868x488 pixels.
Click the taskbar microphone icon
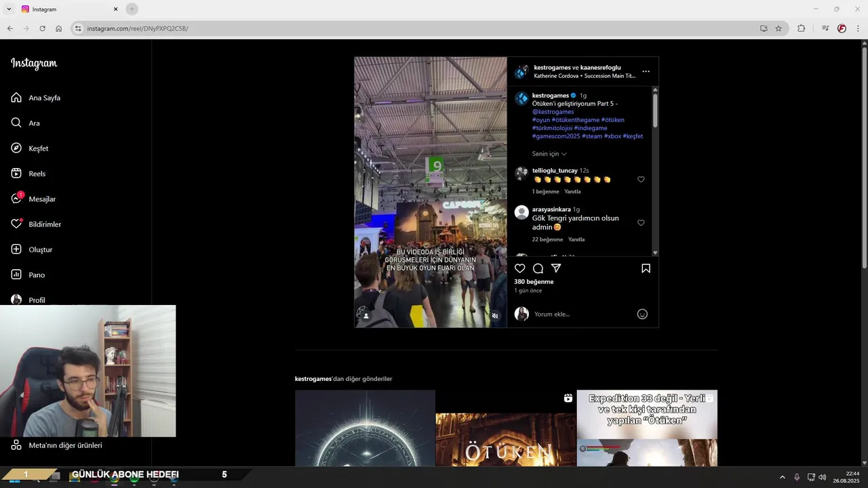point(797,476)
